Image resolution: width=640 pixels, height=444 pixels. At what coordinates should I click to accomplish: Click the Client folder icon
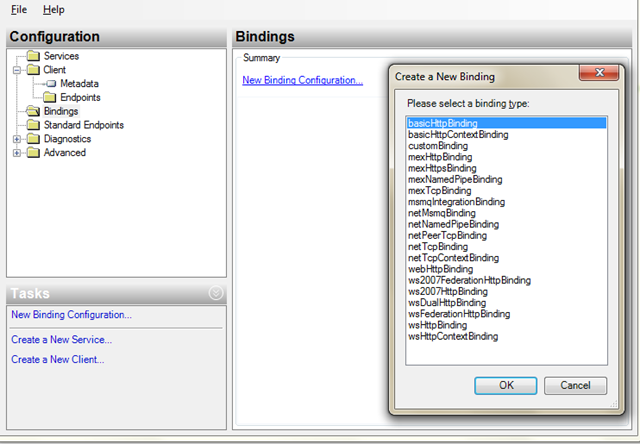(x=33, y=70)
